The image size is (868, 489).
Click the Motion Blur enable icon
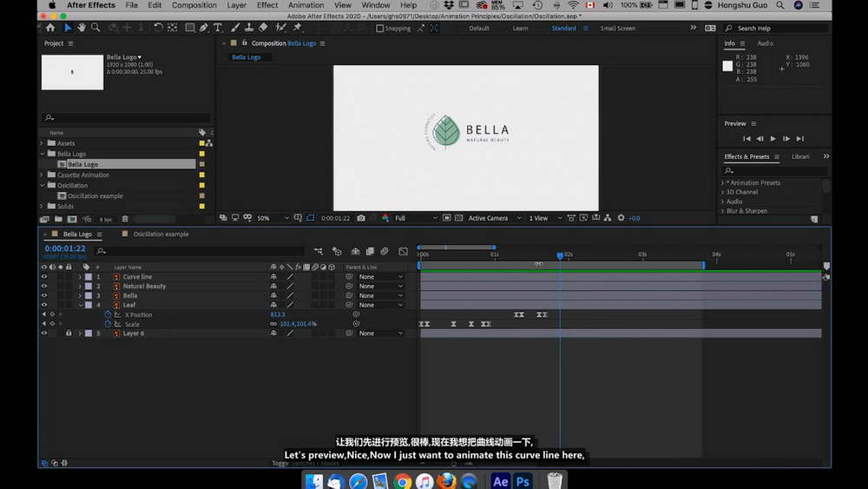click(385, 251)
